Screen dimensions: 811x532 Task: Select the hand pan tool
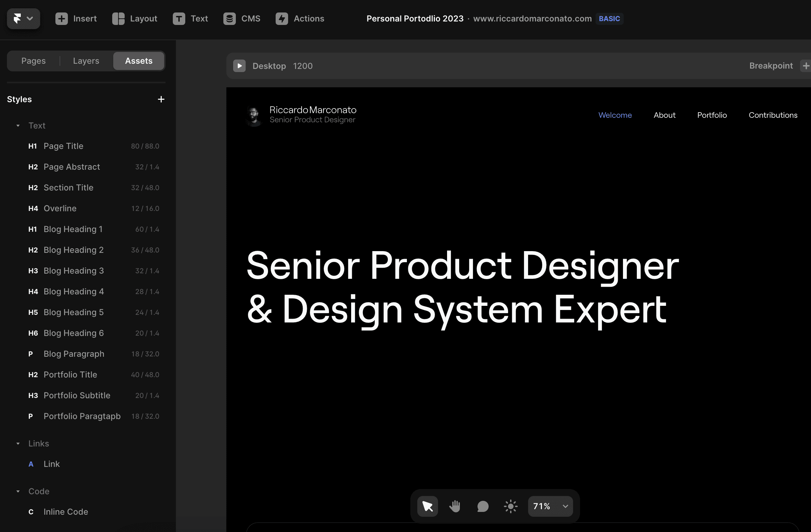[x=455, y=506]
